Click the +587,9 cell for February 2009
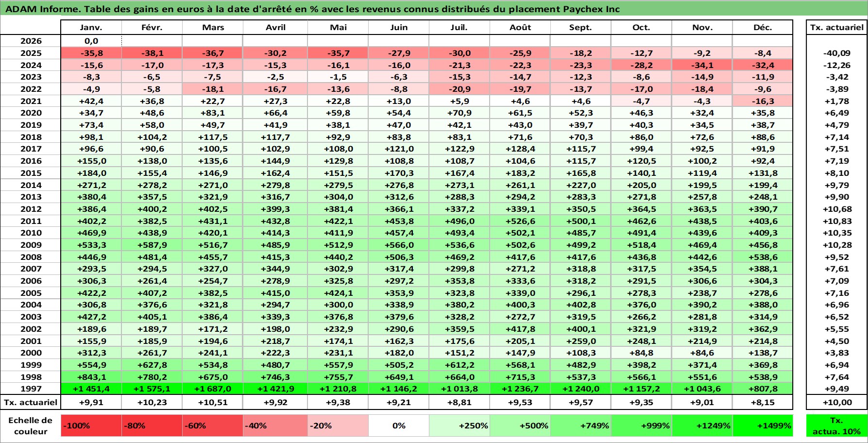This screenshot has width=868, height=443. [152, 245]
